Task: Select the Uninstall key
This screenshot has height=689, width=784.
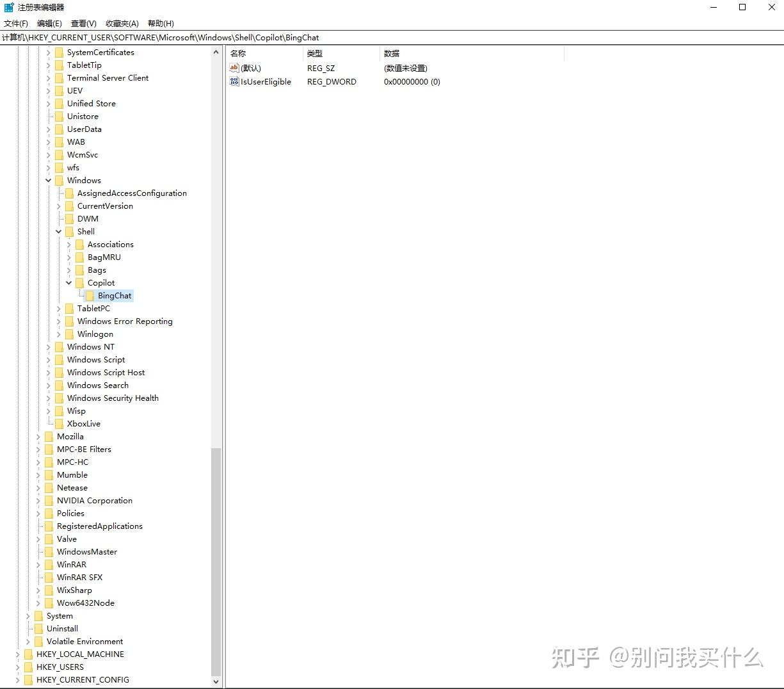Action: pos(62,629)
